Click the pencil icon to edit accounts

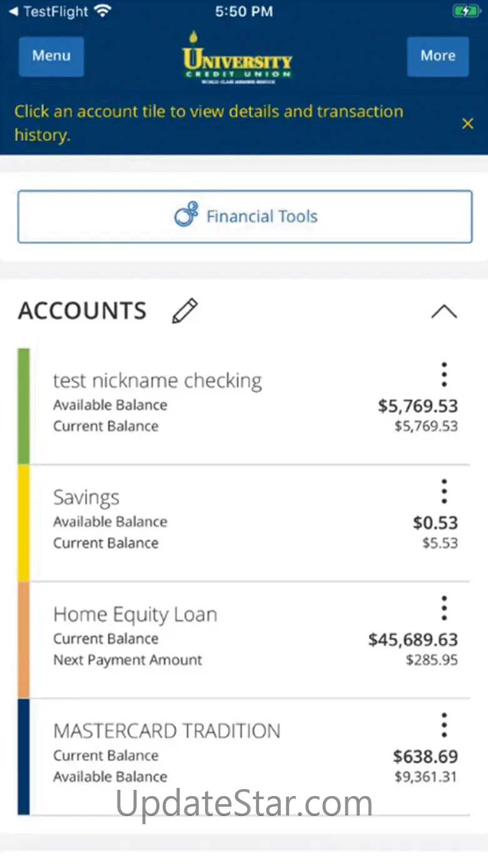pos(185,311)
